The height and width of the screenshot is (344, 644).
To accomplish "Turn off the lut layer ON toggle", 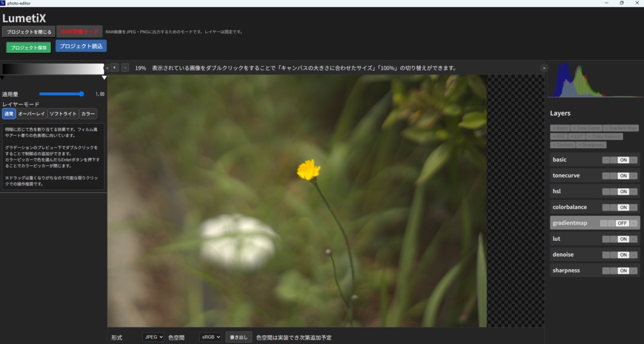I will [623, 239].
